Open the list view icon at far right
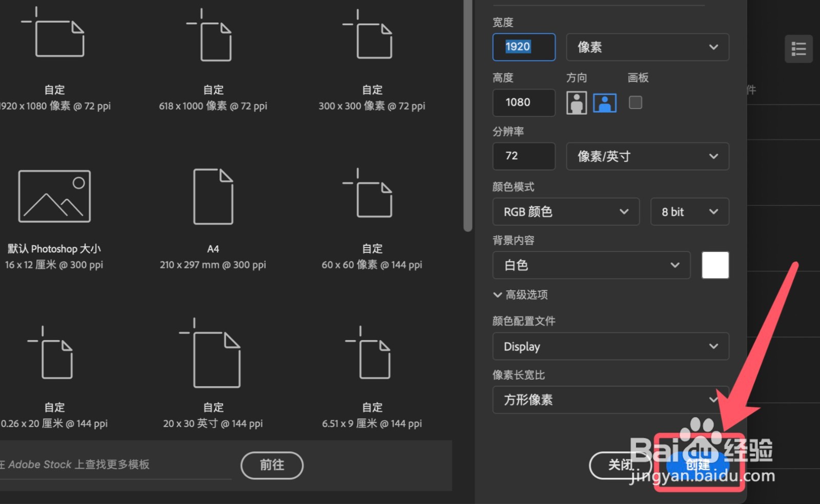The height and width of the screenshot is (504, 820). point(798,49)
